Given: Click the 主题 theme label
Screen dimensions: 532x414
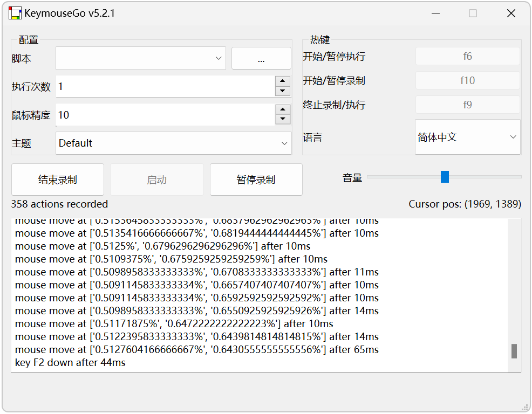Looking at the screenshot, I should click(x=22, y=143).
